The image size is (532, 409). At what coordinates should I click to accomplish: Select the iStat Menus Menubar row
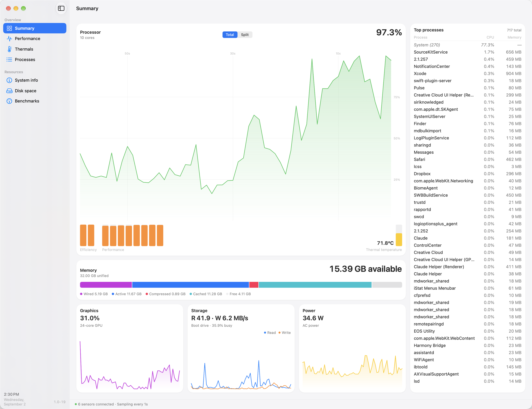click(x=467, y=288)
